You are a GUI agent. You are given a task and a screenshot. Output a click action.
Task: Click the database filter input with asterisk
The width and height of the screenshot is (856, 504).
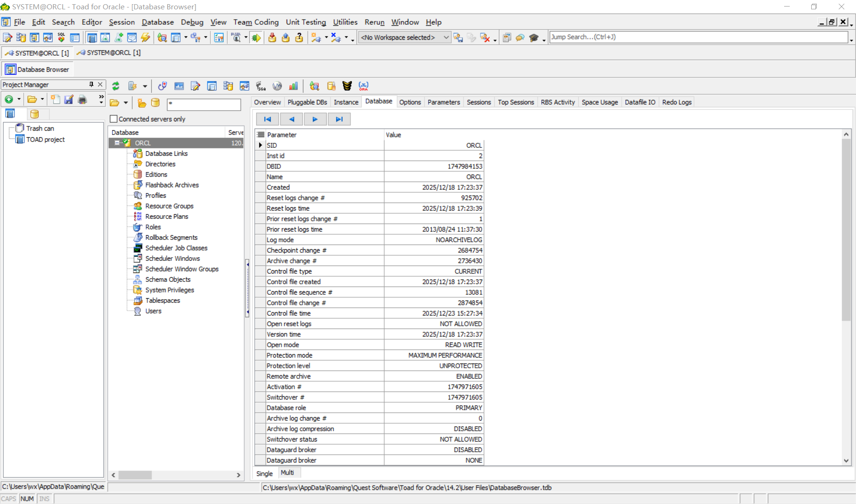point(204,104)
